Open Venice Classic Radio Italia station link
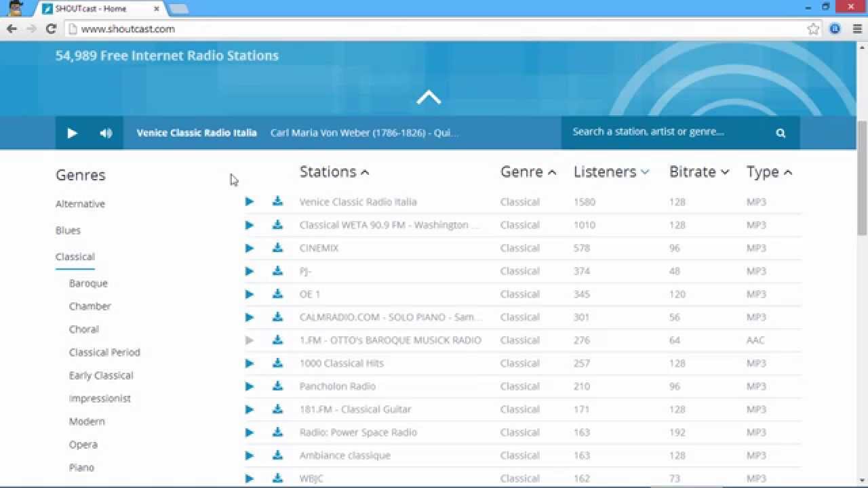 tap(358, 202)
